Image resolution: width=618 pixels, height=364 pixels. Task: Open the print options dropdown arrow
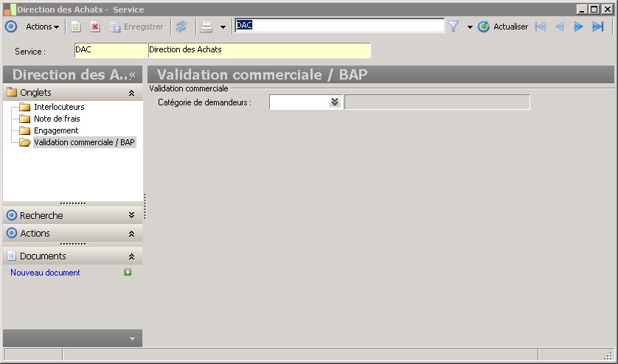(223, 27)
